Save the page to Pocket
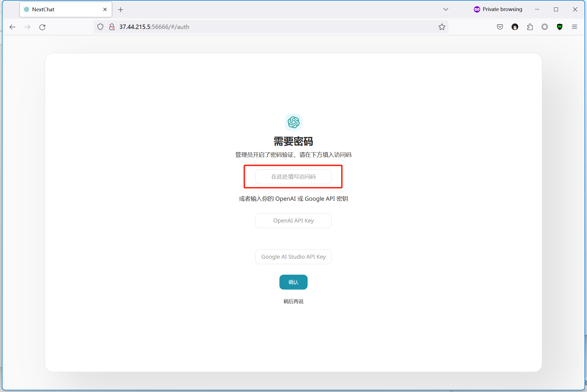Viewport: 587px width, 392px height. (500, 27)
